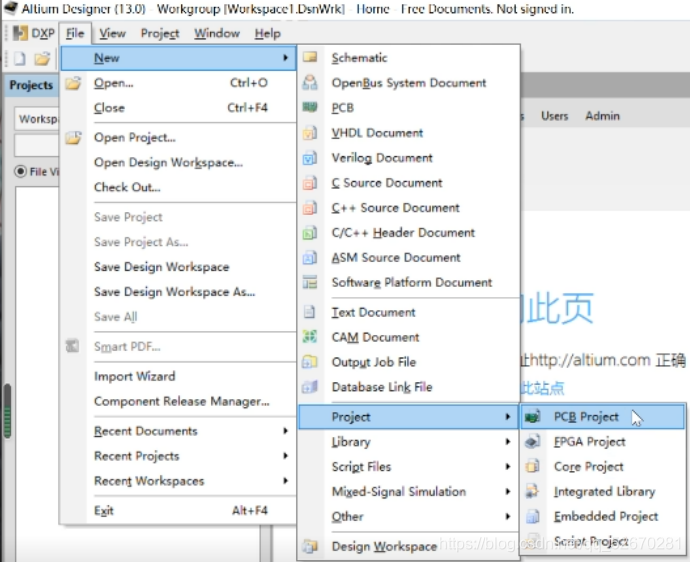690x562 pixels.
Task: Click the folder icon beside Open...
Action: pos(73,83)
